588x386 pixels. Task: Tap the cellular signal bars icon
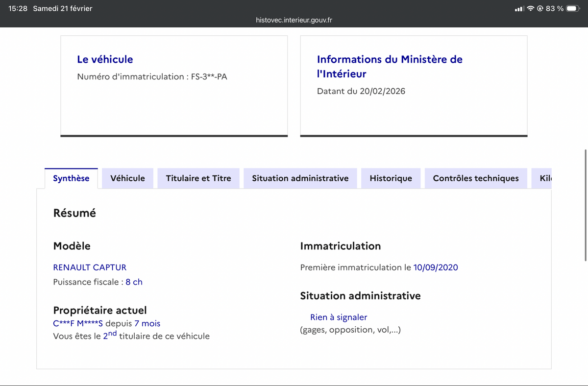[x=520, y=9]
